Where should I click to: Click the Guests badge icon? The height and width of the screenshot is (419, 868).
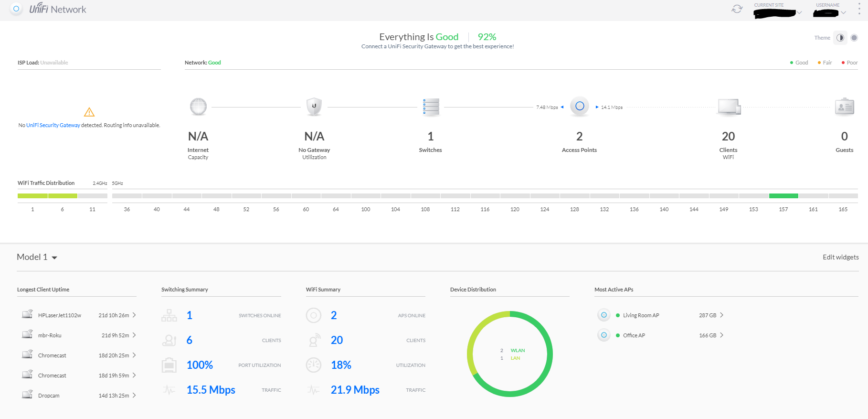tap(845, 107)
